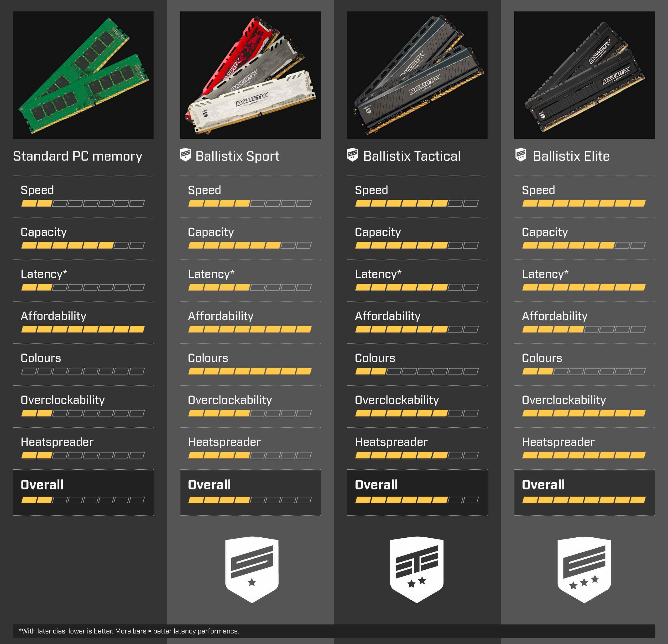This screenshot has width=668, height=644.
Task: Select the Standard PC memory heading
Action: click(x=78, y=156)
